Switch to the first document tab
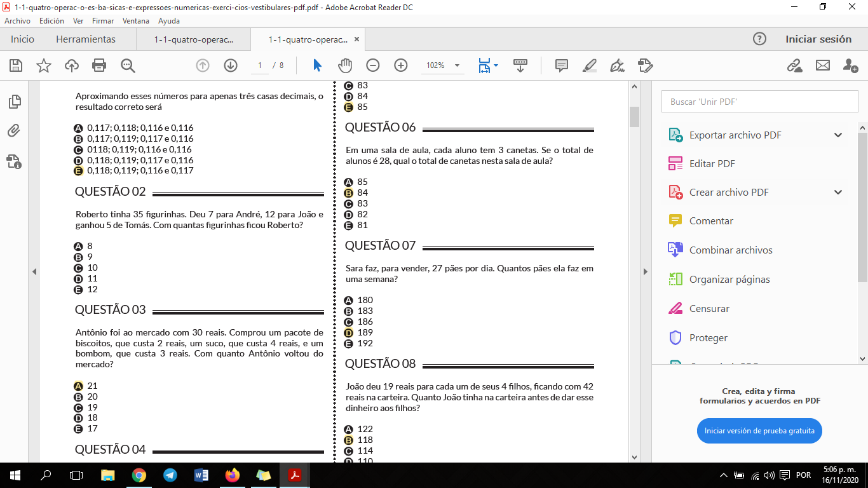This screenshot has height=488, width=868. [x=194, y=39]
